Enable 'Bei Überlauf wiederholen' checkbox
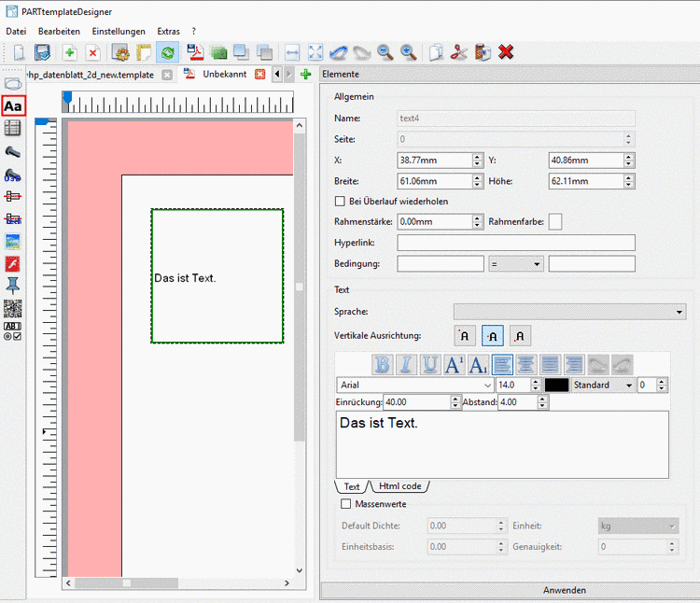Screen dimensions: 700x603 point(341,201)
